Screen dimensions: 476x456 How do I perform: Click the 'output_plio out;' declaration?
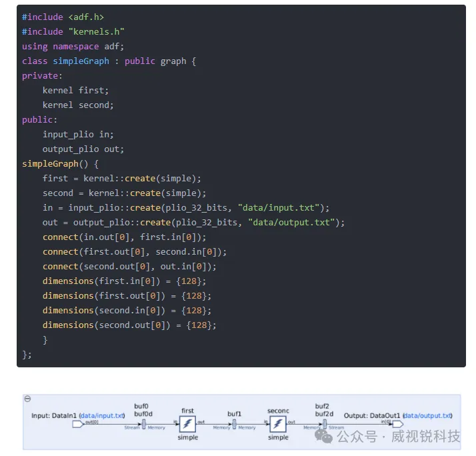point(83,149)
